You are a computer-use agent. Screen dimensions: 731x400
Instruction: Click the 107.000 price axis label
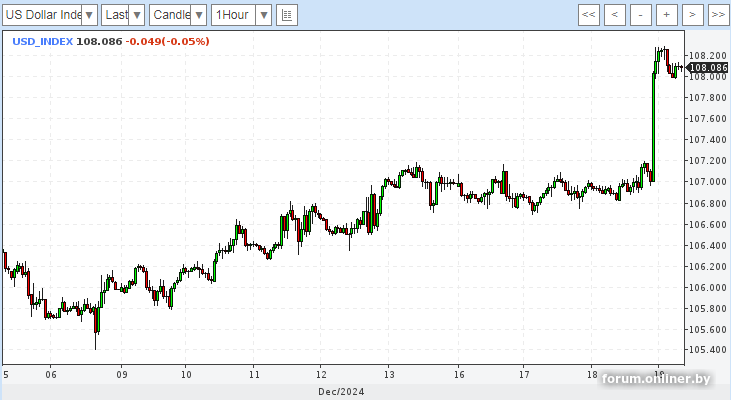point(708,182)
